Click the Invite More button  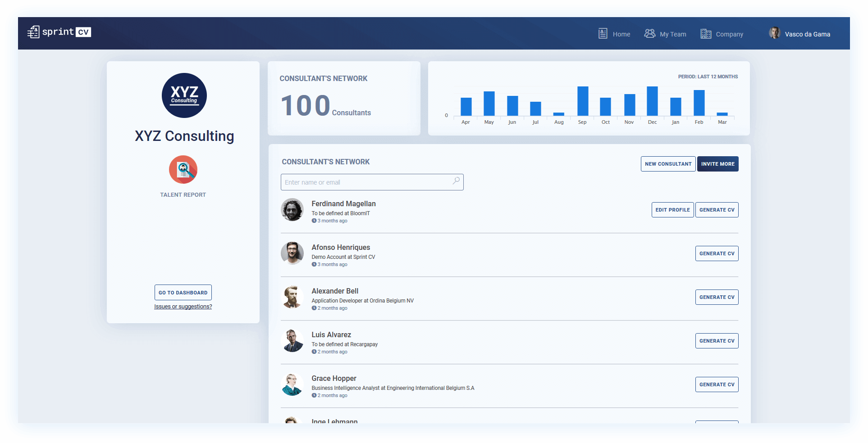(717, 164)
